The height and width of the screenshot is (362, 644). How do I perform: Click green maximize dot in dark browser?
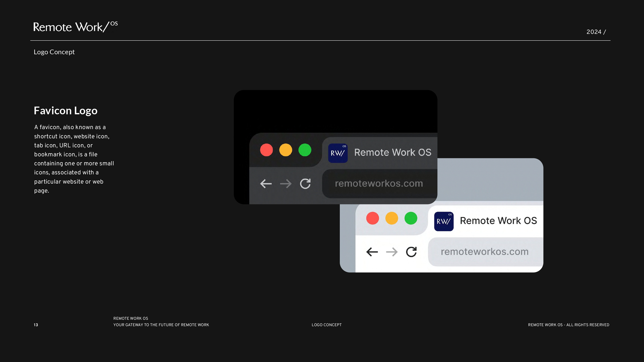305,150
